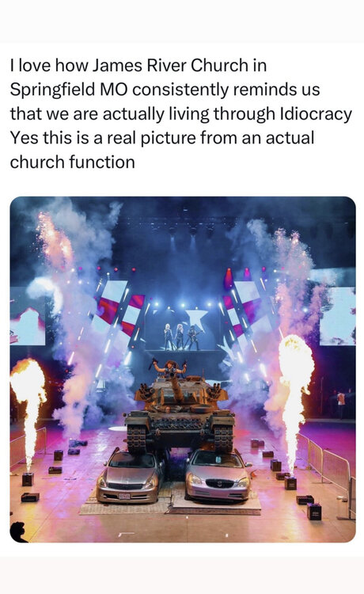Click the star graphic behind the performers
The height and width of the screenshot is (594, 364).
point(198,319)
